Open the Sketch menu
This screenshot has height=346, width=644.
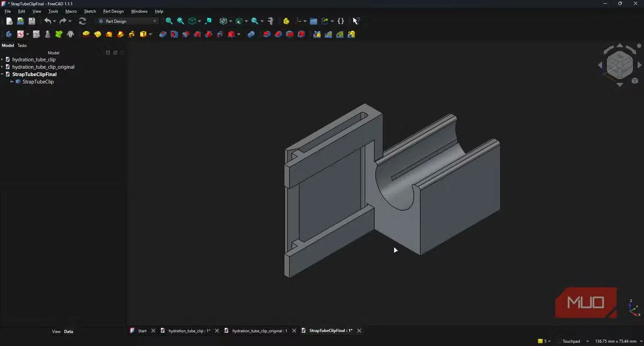(90, 11)
